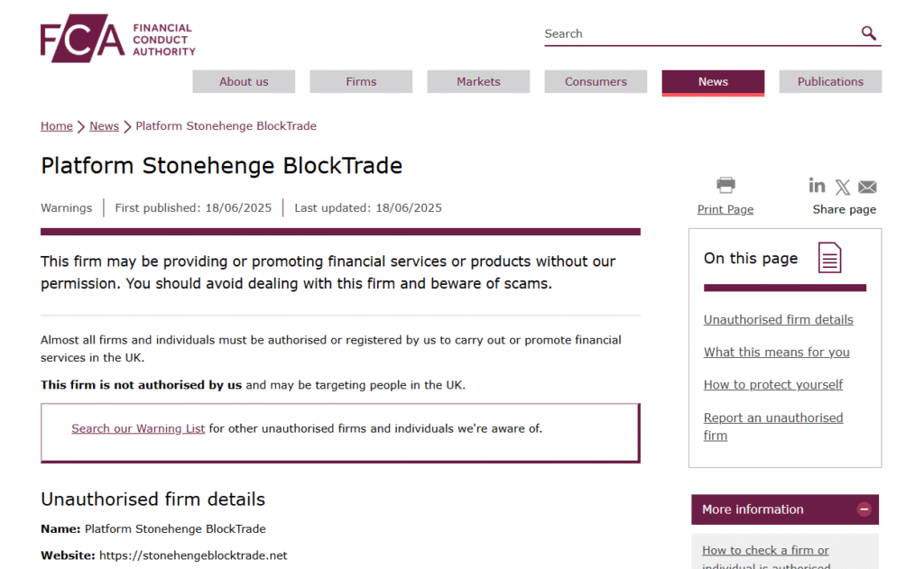
Task: Open the Consumers section
Action: (596, 82)
